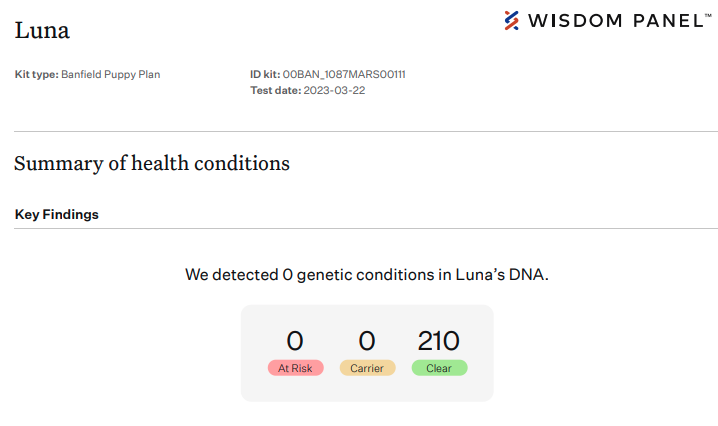The width and height of the screenshot is (718, 426).
Task: Click the trademark symbol beside Wisdom Panel
Action: (708, 16)
